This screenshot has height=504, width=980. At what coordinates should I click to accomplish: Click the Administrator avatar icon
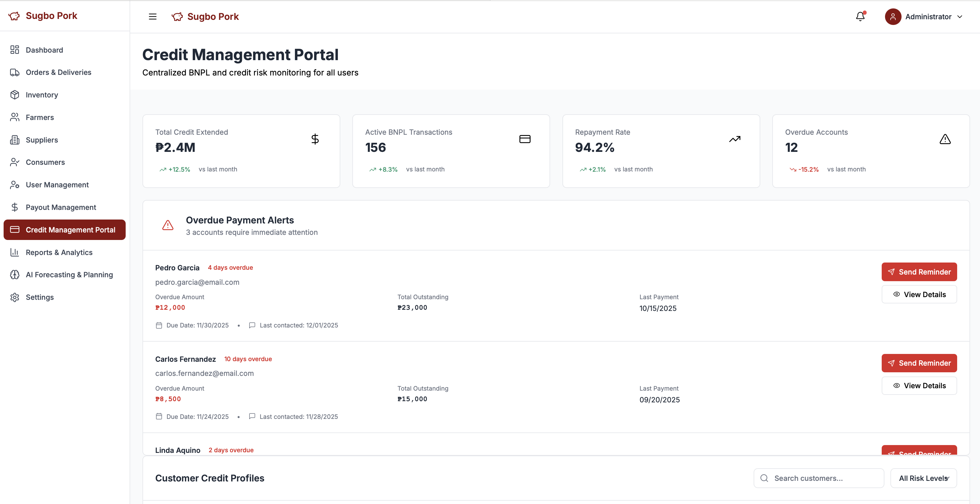pos(893,16)
